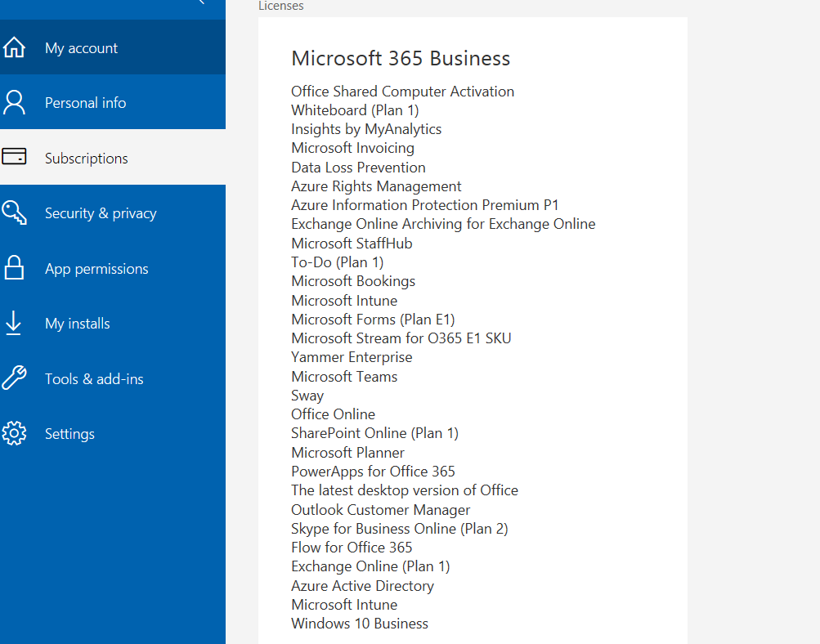
Task: Click 'Windows 10 Business' entry
Action: tap(360, 624)
